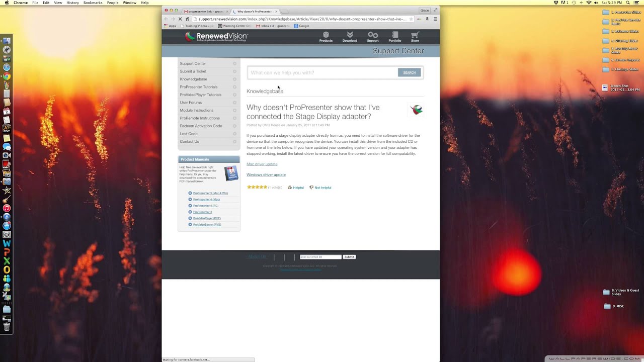Open the Download page icon

pyautogui.click(x=350, y=37)
